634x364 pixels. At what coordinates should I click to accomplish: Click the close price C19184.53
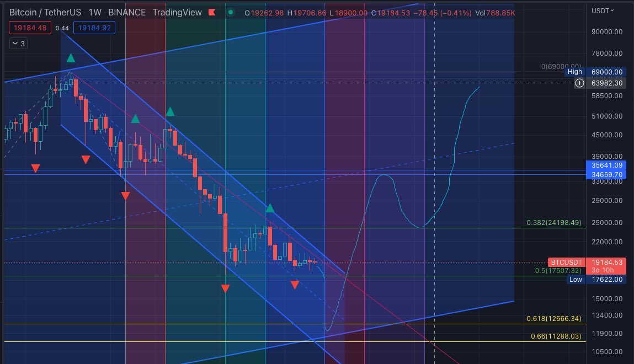(x=391, y=13)
